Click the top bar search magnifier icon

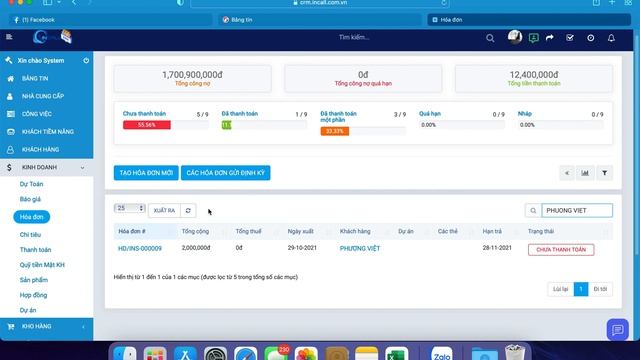(x=490, y=38)
